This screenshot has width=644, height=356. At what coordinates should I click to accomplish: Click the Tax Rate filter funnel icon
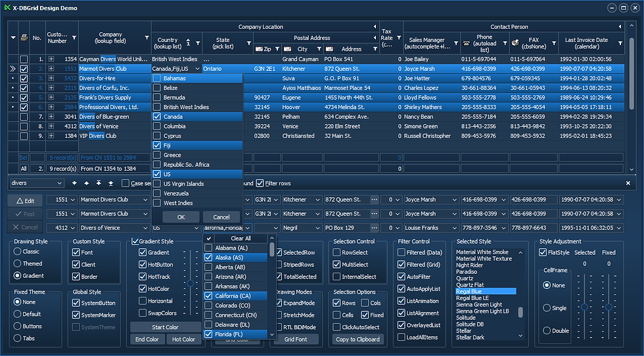398,38
